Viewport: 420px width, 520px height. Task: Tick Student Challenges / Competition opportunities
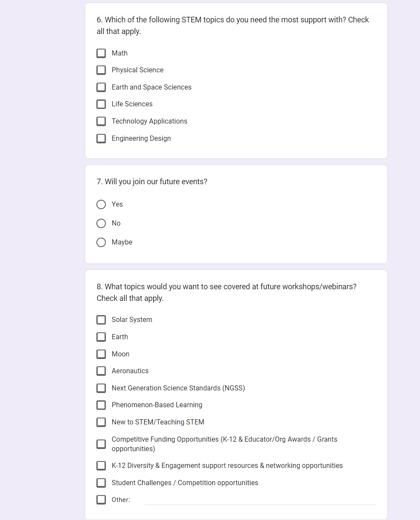101,483
